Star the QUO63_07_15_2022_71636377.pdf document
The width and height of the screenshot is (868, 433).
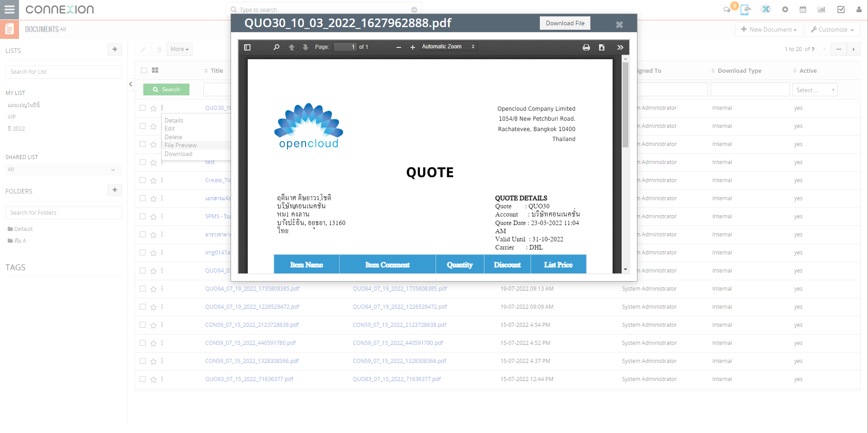[153, 380]
